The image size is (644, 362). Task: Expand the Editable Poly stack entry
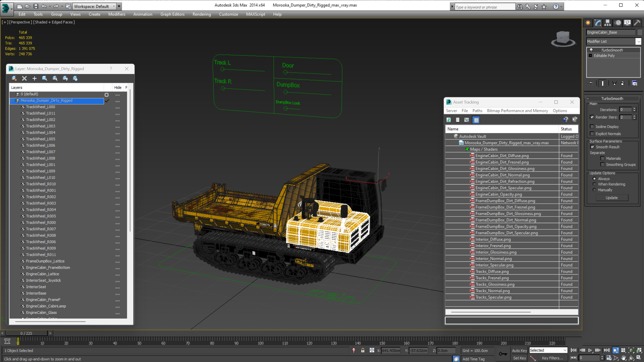point(590,55)
